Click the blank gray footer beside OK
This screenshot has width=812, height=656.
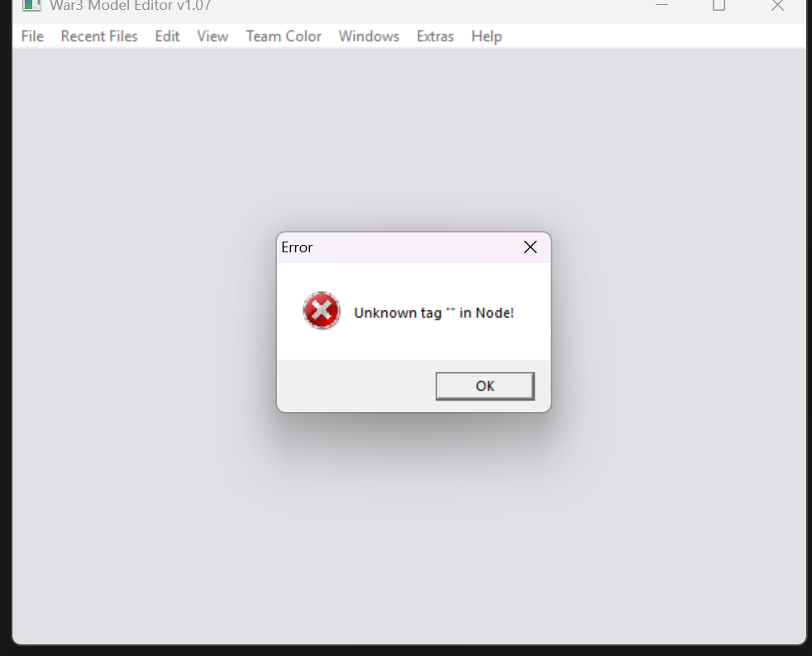[x=356, y=386]
